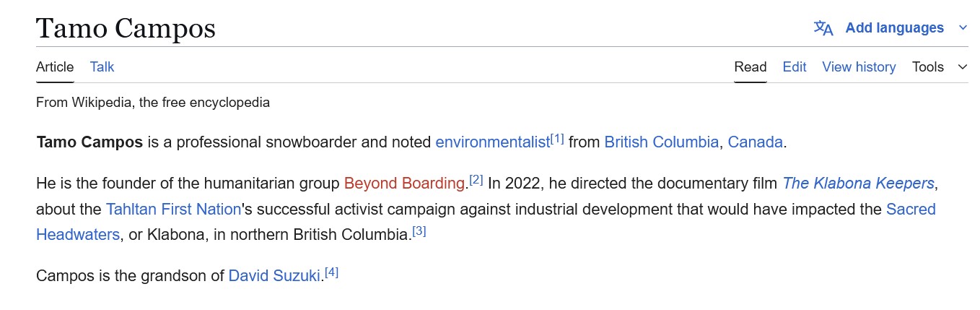Jump to citation reference 3

tap(419, 231)
